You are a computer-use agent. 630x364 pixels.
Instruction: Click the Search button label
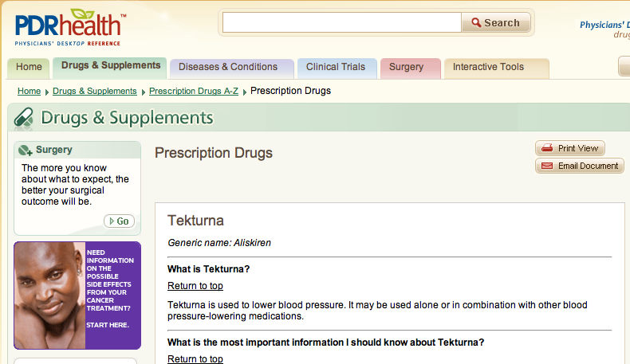pos(502,23)
